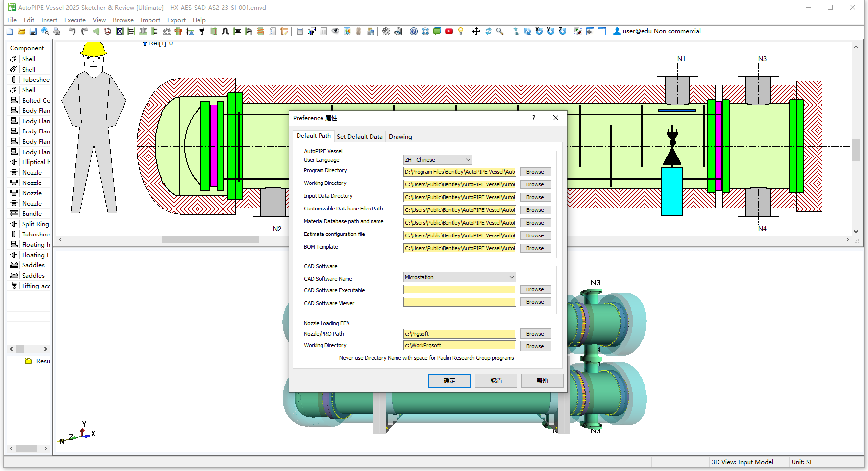Click the Save floppy disk icon

click(x=33, y=31)
